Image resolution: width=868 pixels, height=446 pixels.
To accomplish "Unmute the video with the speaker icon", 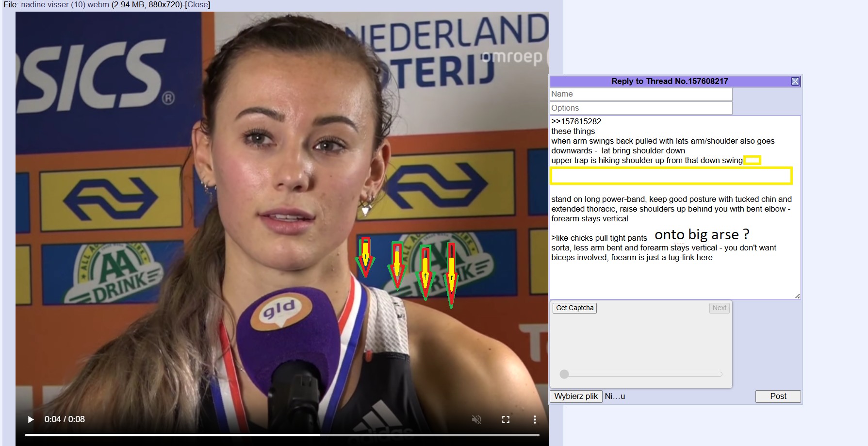I will pos(476,419).
